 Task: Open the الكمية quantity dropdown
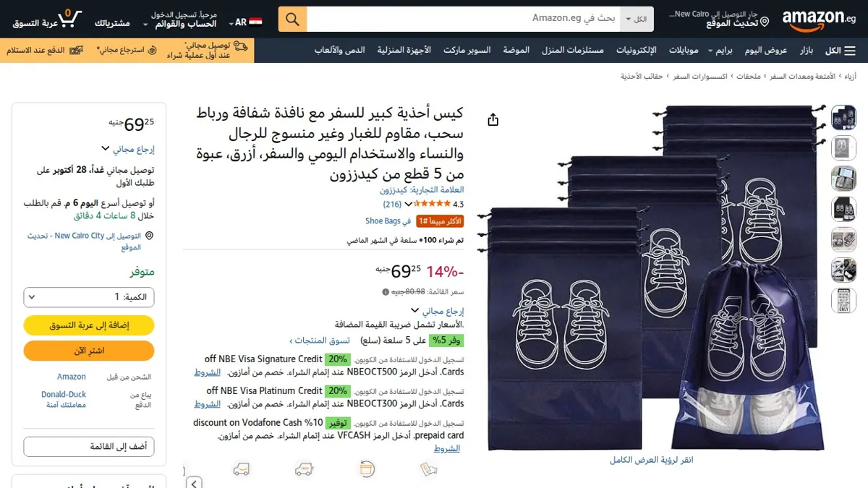click(89, 297)
